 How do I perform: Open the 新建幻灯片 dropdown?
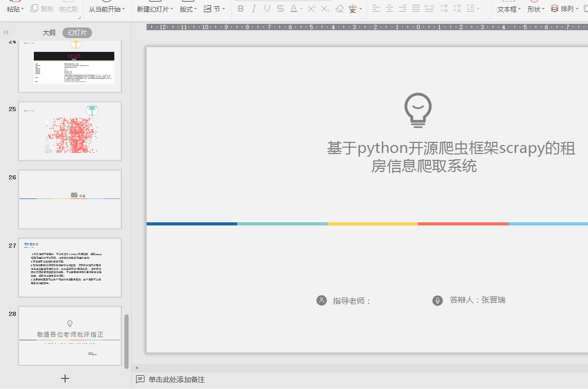(x=171, y=9)
